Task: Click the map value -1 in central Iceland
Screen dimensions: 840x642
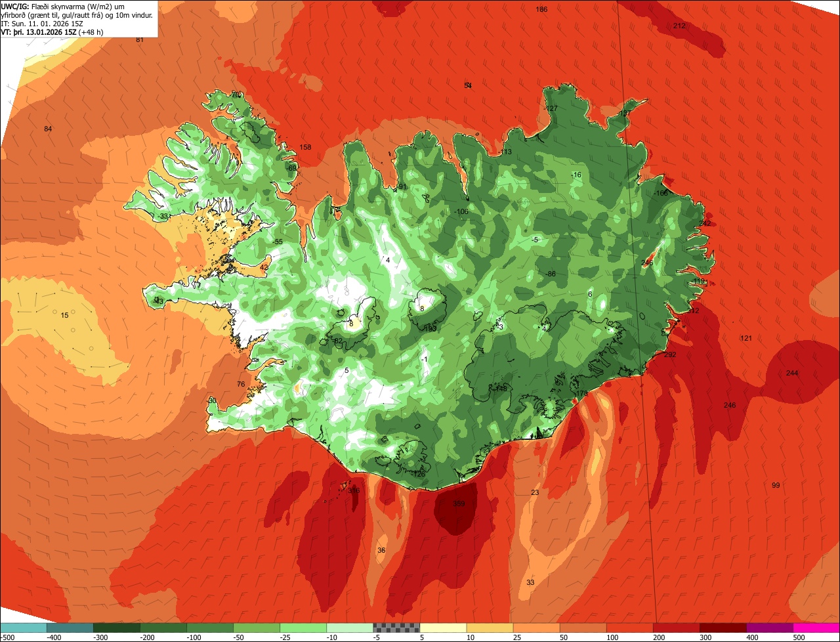Action: tap(425, 359)
